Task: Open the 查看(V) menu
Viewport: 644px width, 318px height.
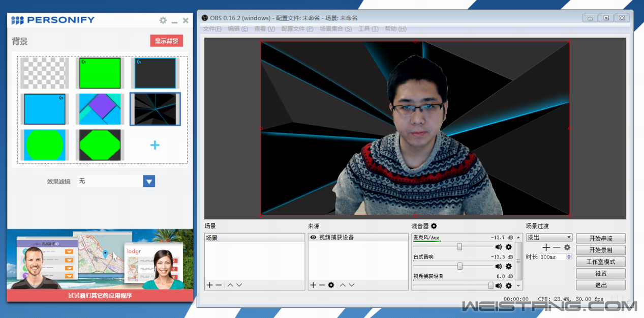Action: point(264,28)
